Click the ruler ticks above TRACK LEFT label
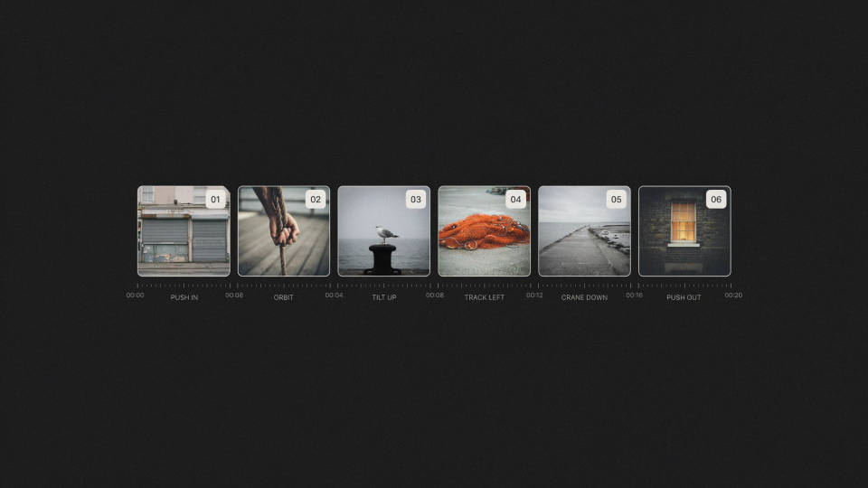This screenshot has height=488, width=868. click(x=485, y=286)
